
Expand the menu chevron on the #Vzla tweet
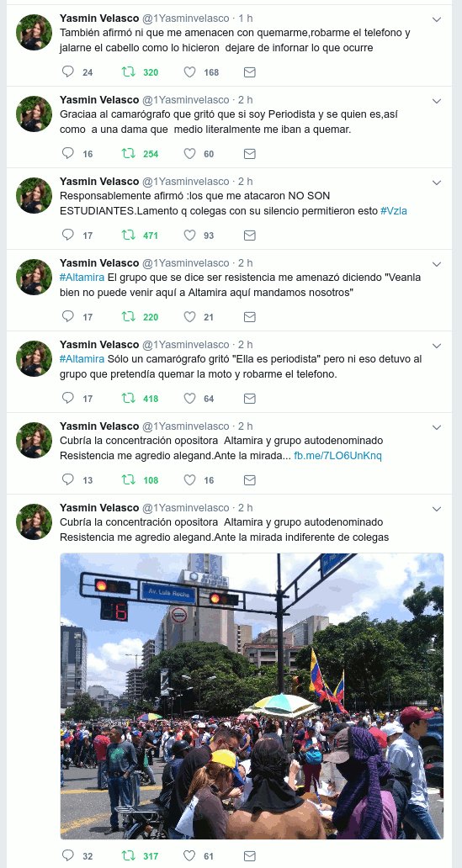[x=437, y=183]
